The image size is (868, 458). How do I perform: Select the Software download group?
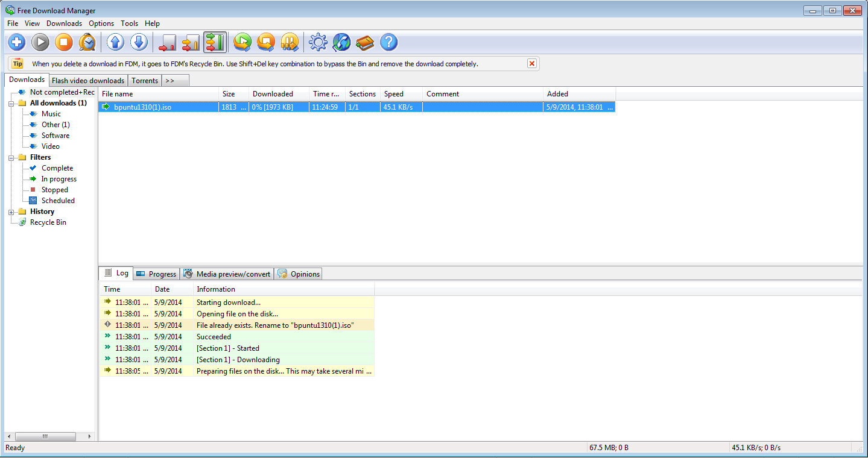(x=55, y=136)
